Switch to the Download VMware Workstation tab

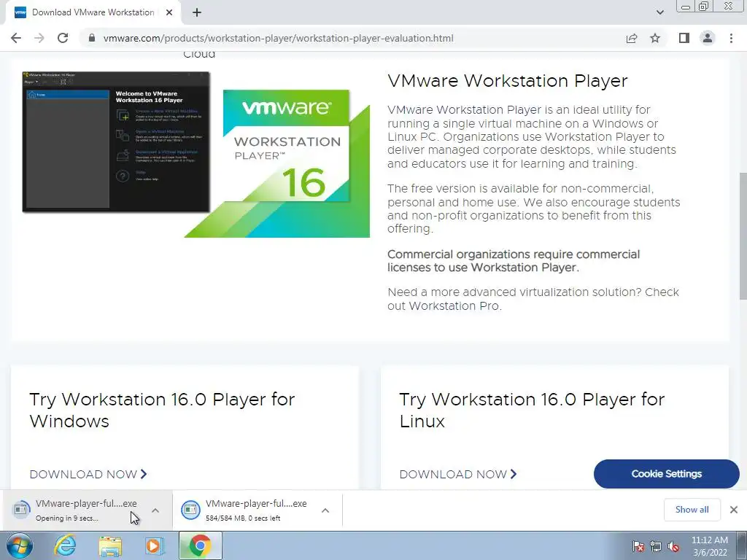[93, 12]
